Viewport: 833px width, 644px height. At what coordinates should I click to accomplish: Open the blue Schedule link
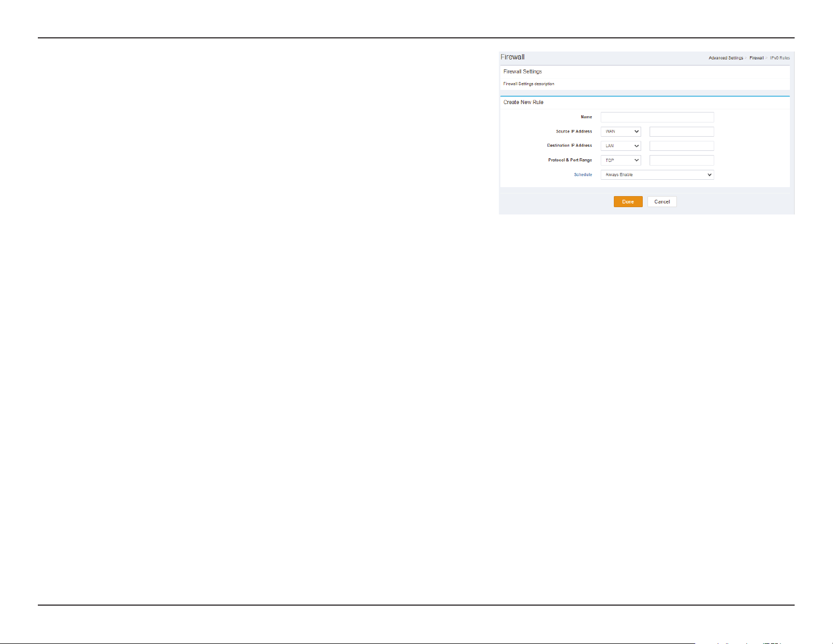click(583, 175)
